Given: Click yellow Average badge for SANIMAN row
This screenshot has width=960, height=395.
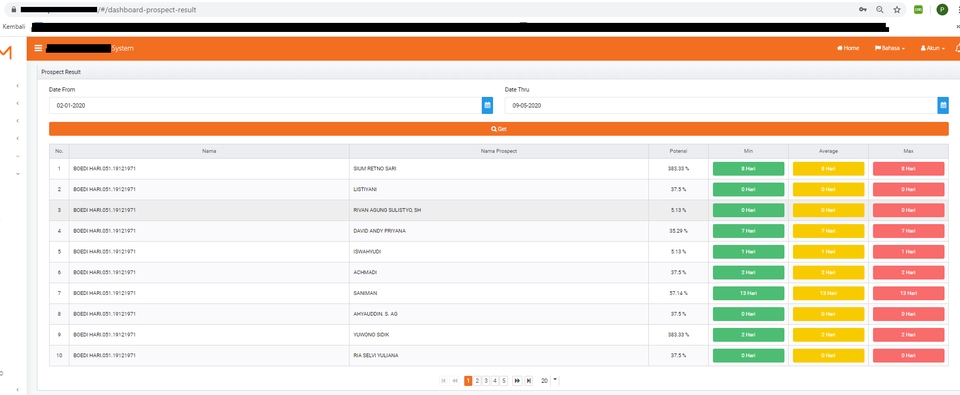Looking at the screenshot, I should click(828, 293).
